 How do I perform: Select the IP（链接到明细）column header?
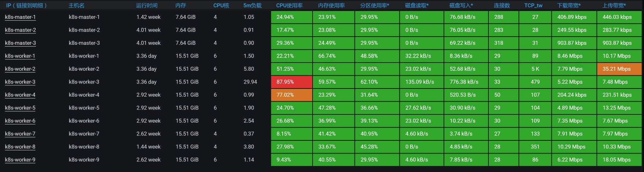click(x=27, y=5)
